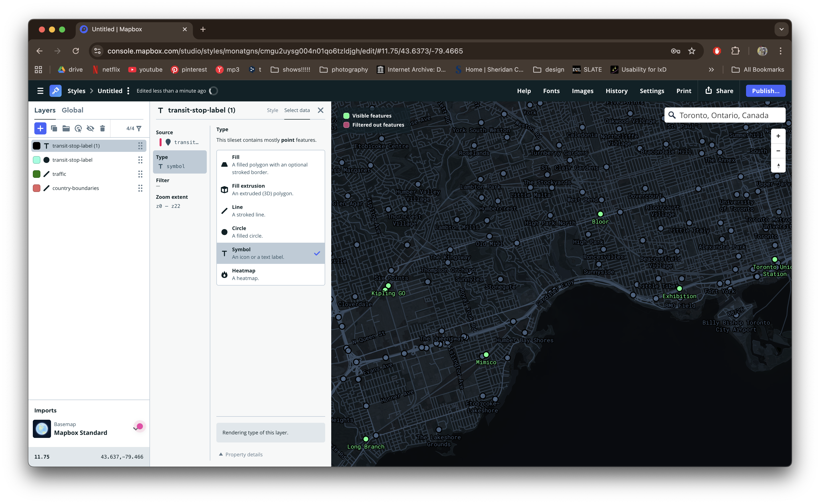Group layers using the folder icon
This screenshot has width=820, height=504.
66,128
